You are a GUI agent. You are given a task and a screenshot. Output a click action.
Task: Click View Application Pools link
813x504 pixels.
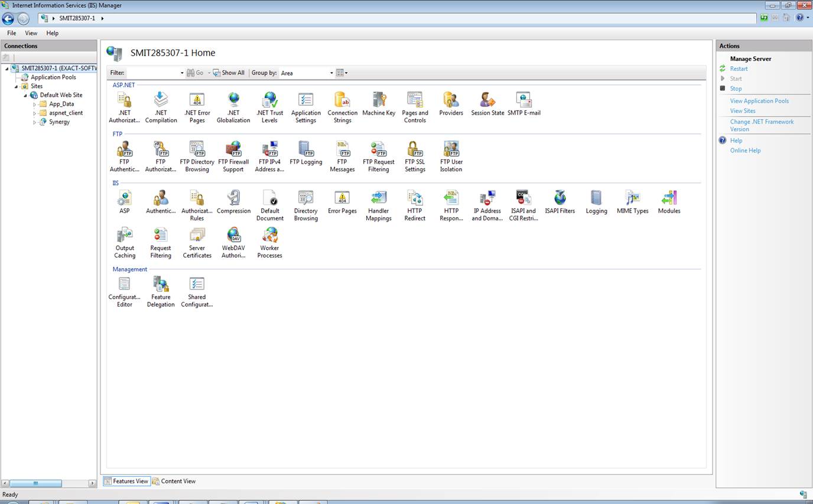[x=759, y=101]
